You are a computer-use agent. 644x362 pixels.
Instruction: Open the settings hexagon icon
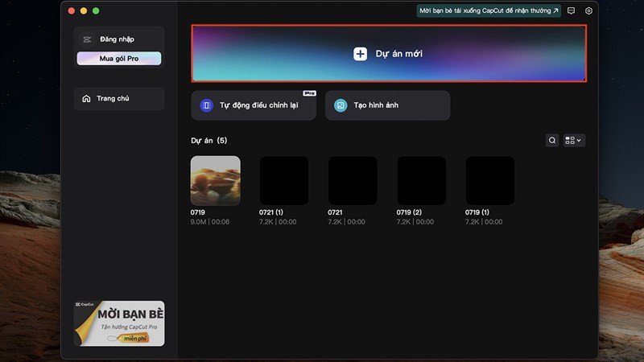click(588, 10)
